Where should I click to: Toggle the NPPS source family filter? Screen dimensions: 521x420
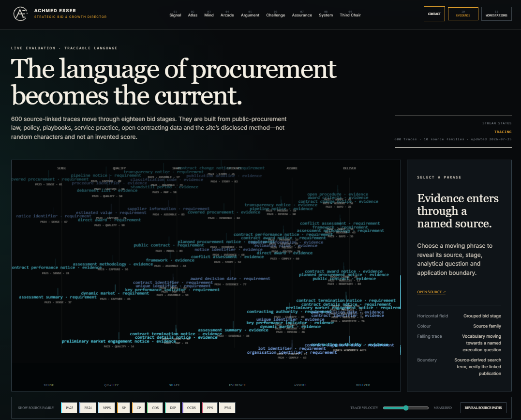pyautogui.click(x=106, y=408)
